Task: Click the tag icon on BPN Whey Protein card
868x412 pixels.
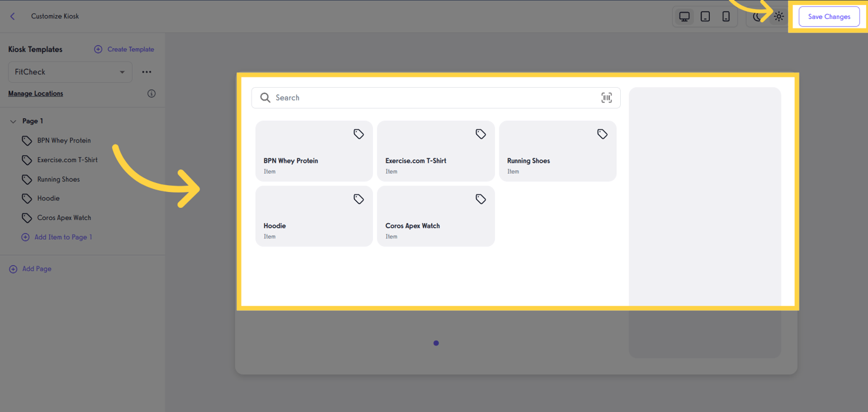Action: [358, 134]
